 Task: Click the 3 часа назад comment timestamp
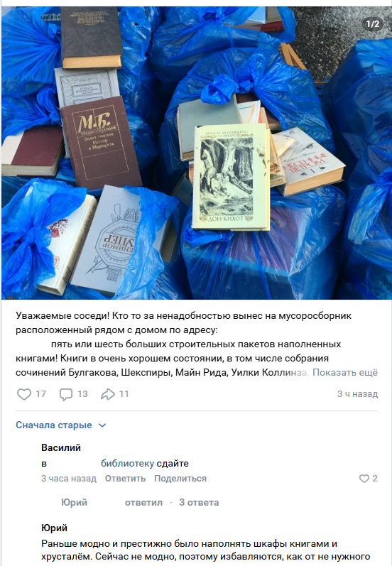pyautogui.click(x=69, y=478)
